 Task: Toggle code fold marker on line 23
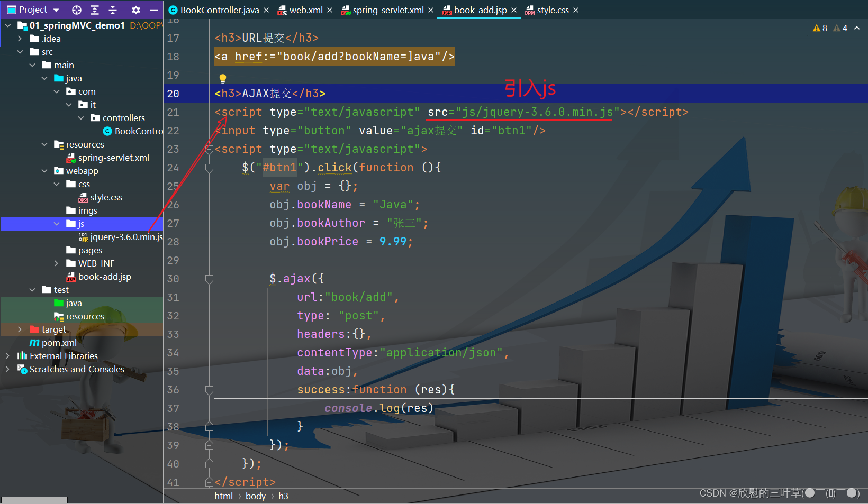point(209,150)
